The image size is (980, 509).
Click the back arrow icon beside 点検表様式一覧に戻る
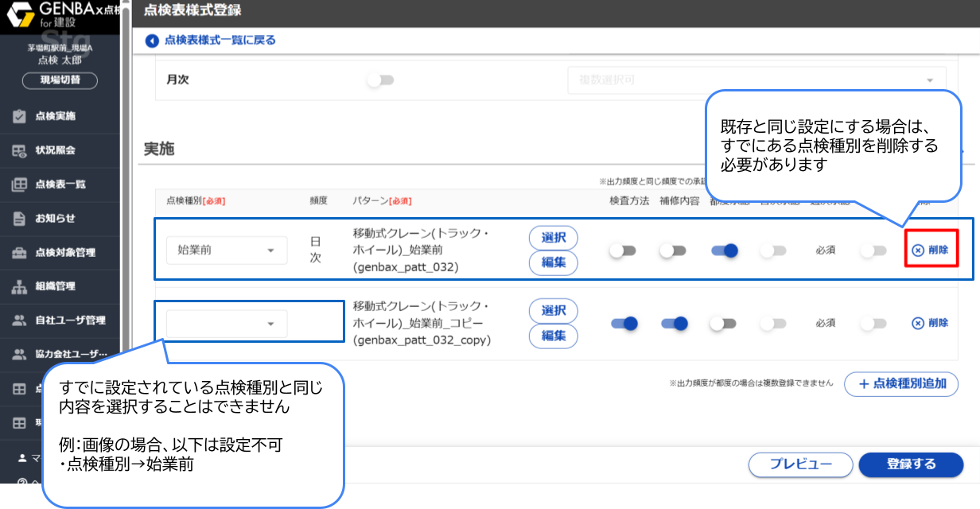click(152, 41)
